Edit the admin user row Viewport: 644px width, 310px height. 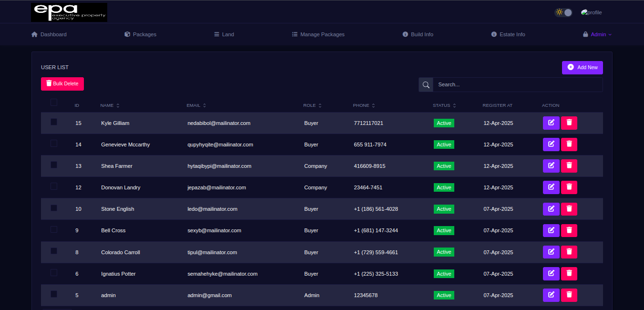551,295
